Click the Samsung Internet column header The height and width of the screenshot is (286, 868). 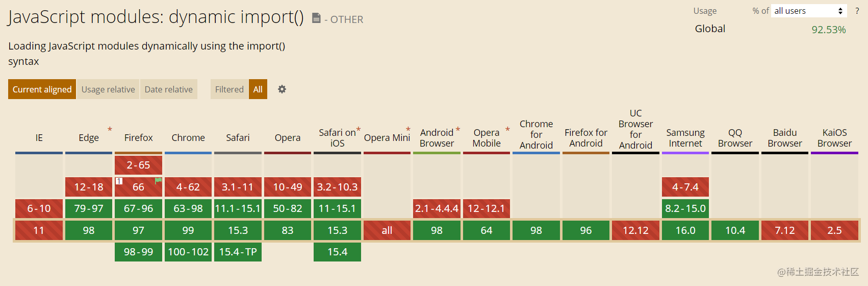point(685,138)
